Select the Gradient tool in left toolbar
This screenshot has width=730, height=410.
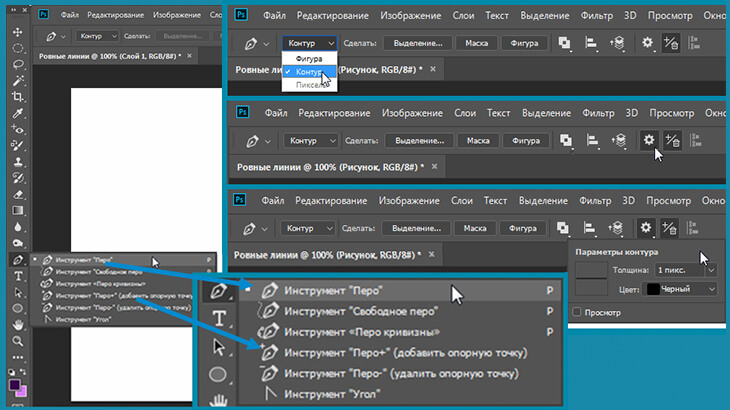point(18,211)
